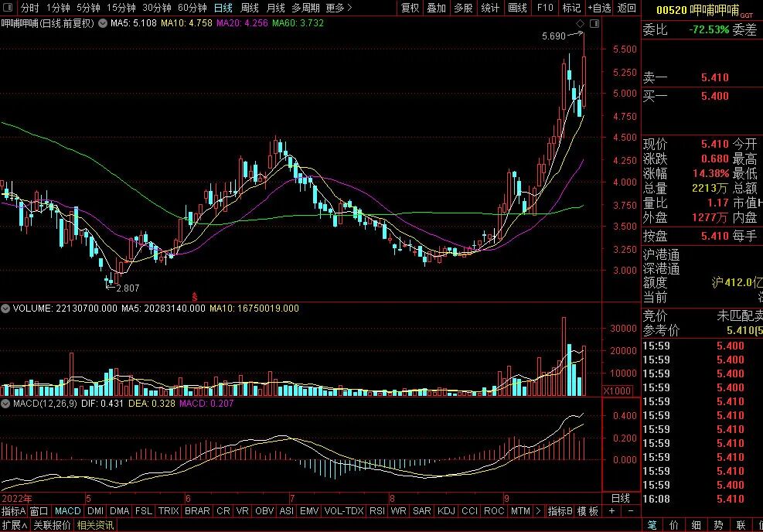The image size is (763, 532).
Task: Expand the 扩展 panel
Action: point(14,525)
